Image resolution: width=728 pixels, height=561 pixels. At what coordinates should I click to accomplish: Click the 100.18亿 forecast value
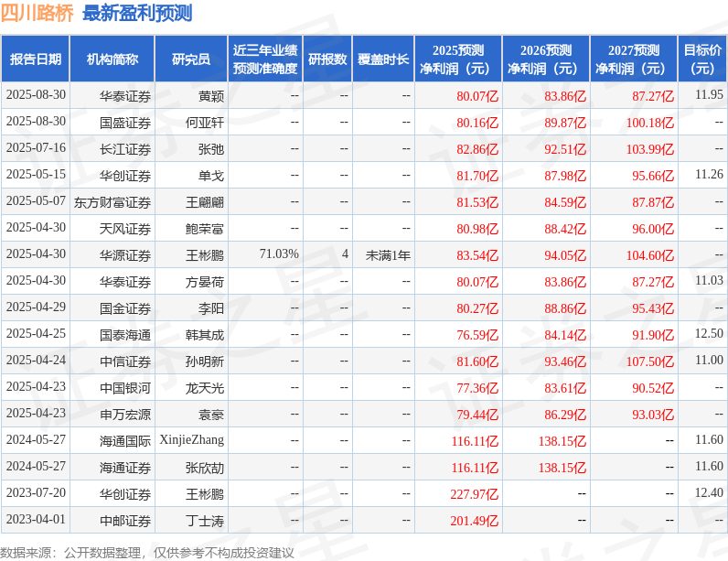click(x=650, y=123)
